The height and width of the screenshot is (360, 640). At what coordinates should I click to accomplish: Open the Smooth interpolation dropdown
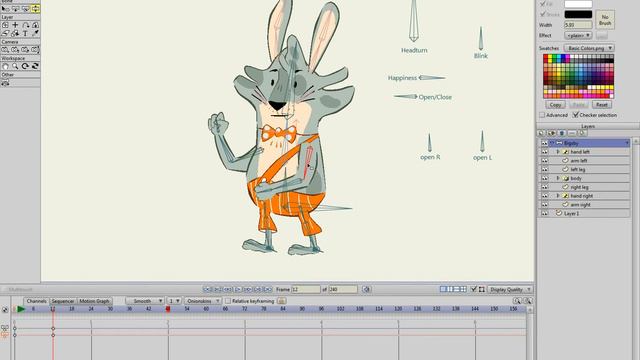(x=144, y=301)
